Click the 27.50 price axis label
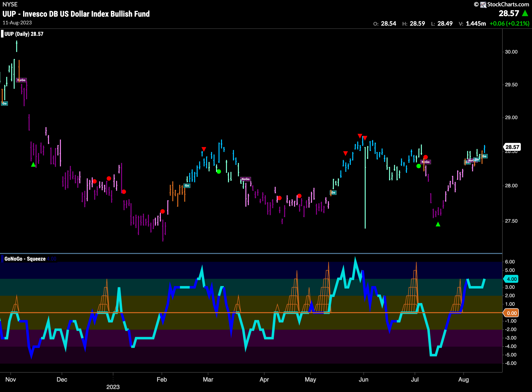 [x=511, y=221]
